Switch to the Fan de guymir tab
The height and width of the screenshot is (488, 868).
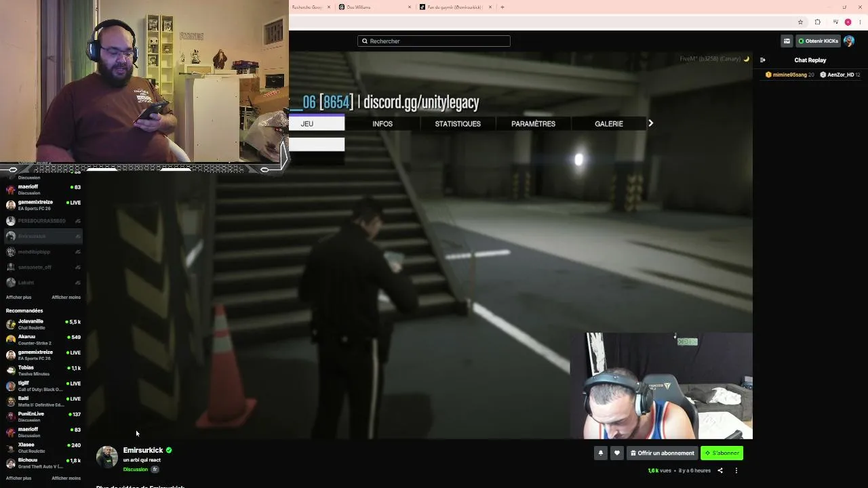coord(456,7)
